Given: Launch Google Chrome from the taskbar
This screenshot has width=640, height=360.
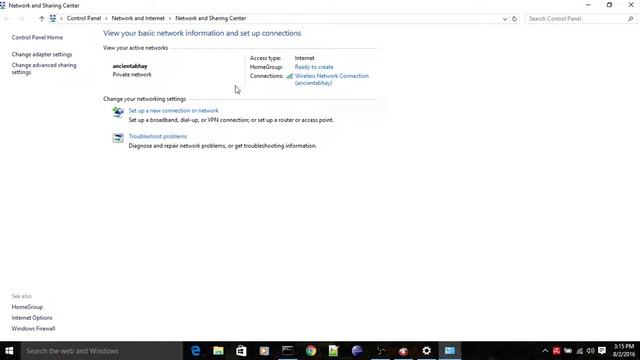Looking at the screenshot, I should click(311, 351).
